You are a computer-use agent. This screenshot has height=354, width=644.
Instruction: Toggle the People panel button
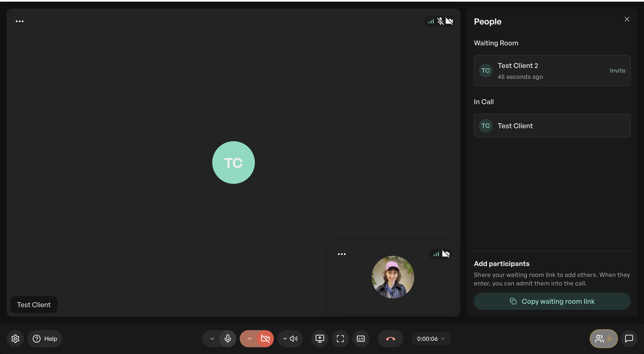click(x=604, y=339)
